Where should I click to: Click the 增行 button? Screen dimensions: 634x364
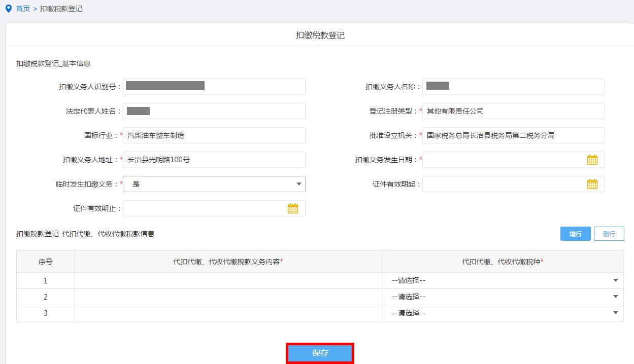click(576, 234)
